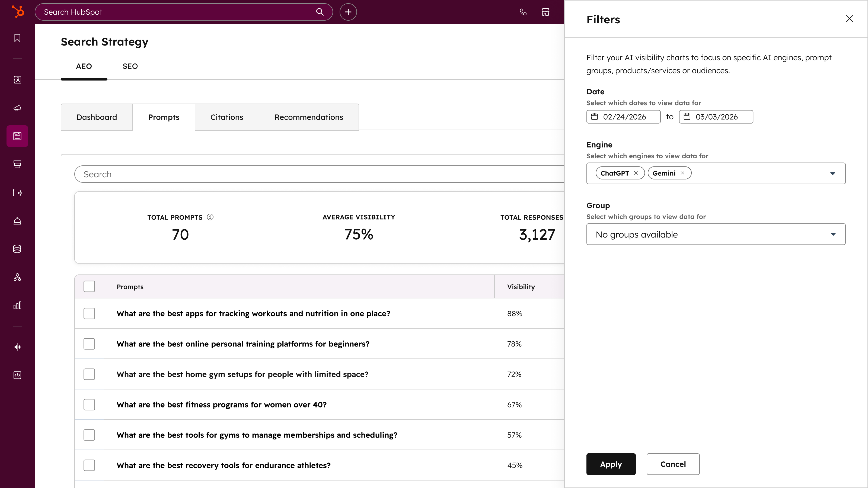The height and width of the screenshot is (488, 868).
Task: Open the Commerce wallet icon in sidebar
Action: pos(17,193)
